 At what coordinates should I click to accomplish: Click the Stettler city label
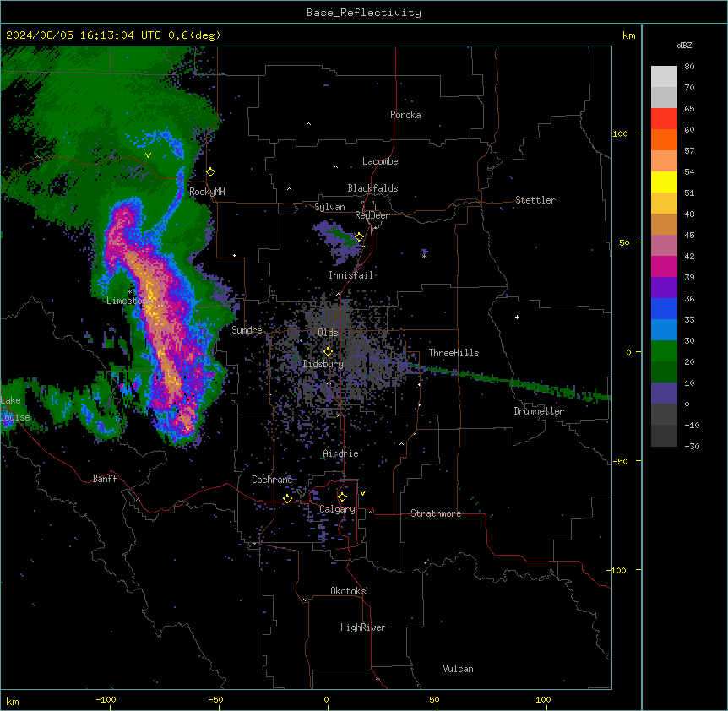tap(535, 200)
